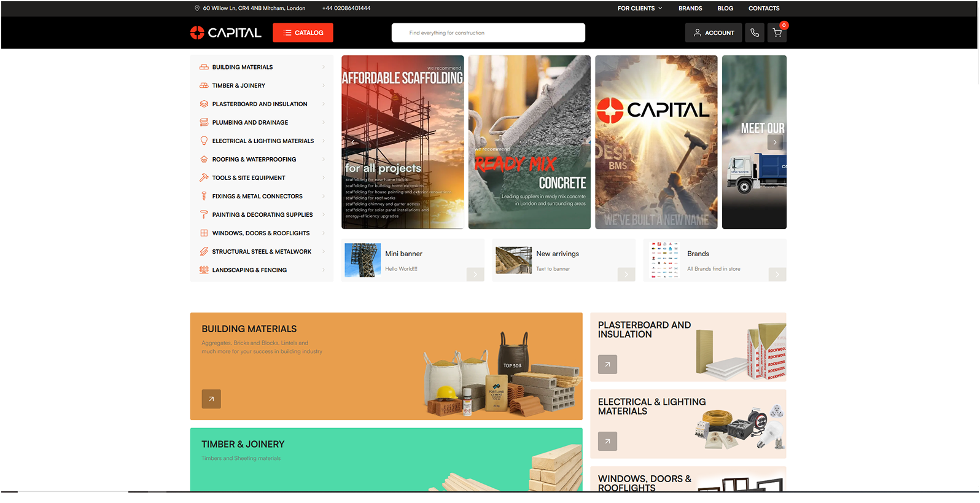The height and width of the screenshot is (503, 980).
Task: Expand Plumbing and Drainage submenu chevron
Action: pos(324,122)
